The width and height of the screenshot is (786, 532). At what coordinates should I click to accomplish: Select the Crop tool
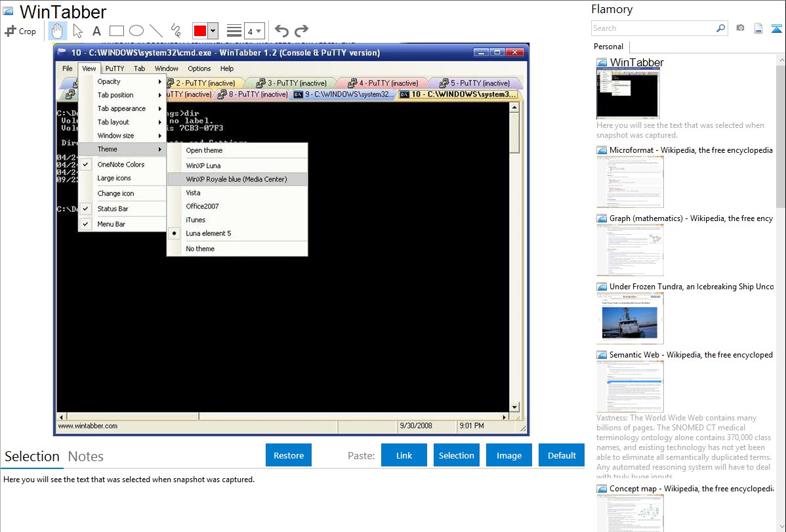click(x=20, y=31)
